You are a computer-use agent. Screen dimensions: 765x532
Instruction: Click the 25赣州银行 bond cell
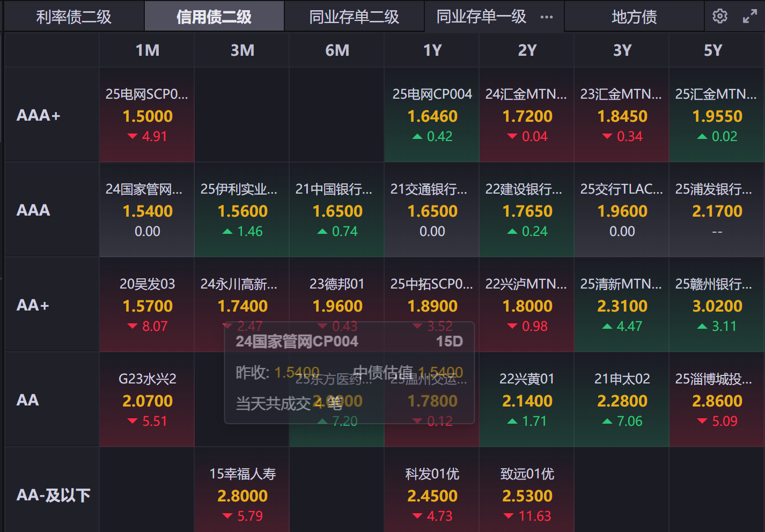point(717,305)
